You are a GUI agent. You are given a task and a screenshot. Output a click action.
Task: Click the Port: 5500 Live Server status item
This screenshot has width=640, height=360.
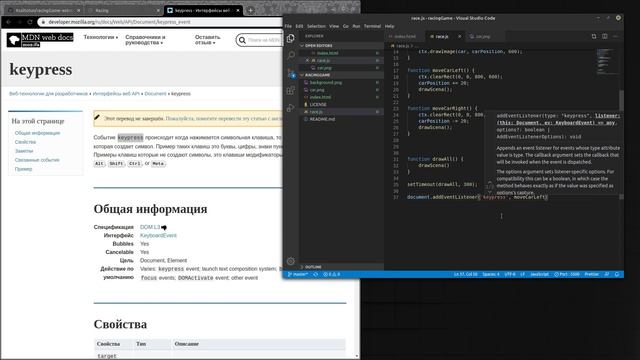pyautogui.click(x=567, y=274)
